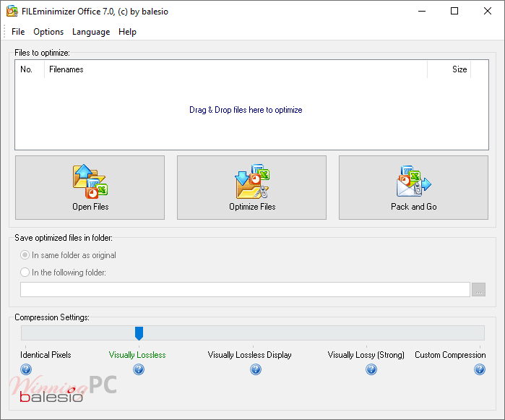Click the balesio logo
Viewport: 505px width, 420px height.
click(51, 396)
